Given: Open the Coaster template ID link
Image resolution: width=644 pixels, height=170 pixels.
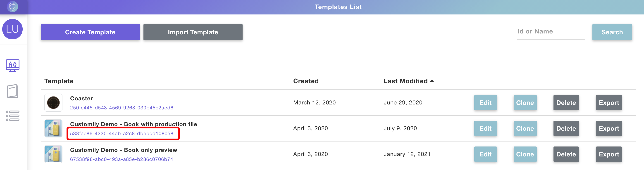Looking at the screenshot, I should [122, 108].
